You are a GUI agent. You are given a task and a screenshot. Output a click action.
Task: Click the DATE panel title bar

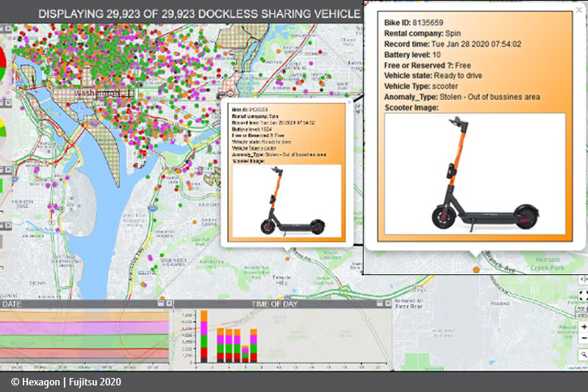86,304
